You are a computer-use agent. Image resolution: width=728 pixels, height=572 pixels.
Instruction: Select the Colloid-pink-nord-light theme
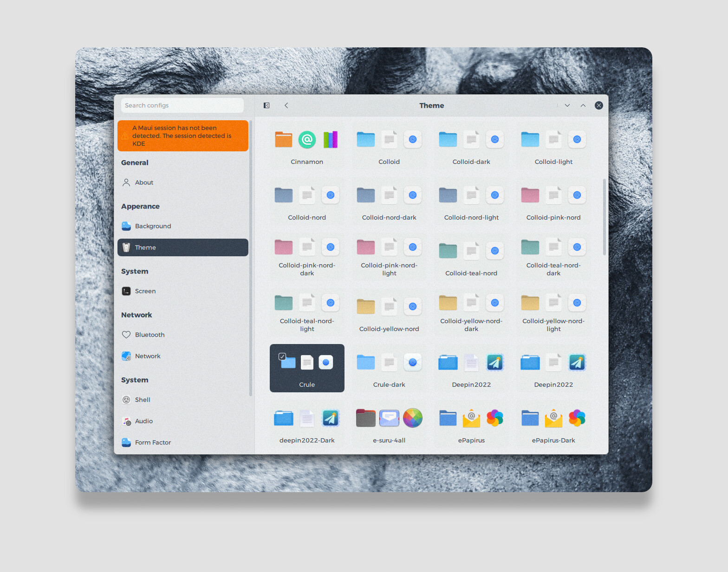[389, 257]
